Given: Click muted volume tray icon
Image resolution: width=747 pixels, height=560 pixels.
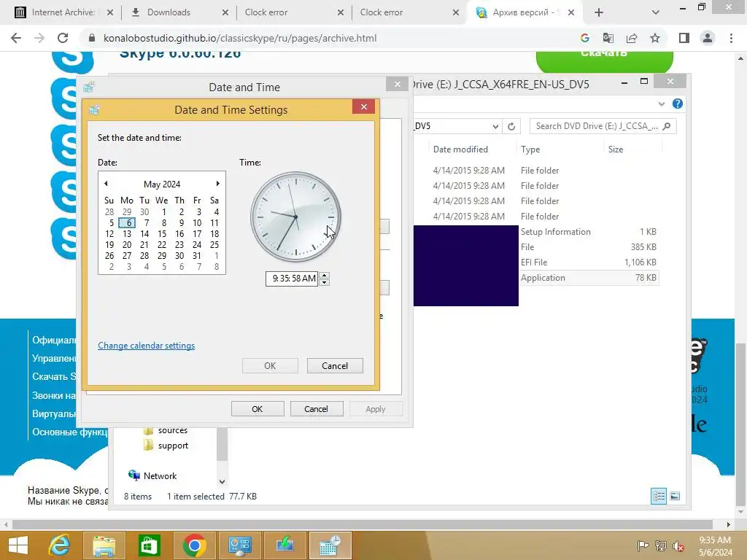Looking at the screenshot, I should click(x=678, y=545).
